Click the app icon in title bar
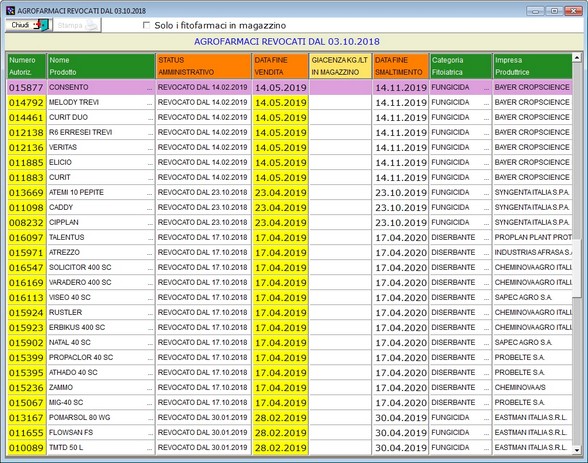This screenshot has height=463, width=588. tap(10, 10)
